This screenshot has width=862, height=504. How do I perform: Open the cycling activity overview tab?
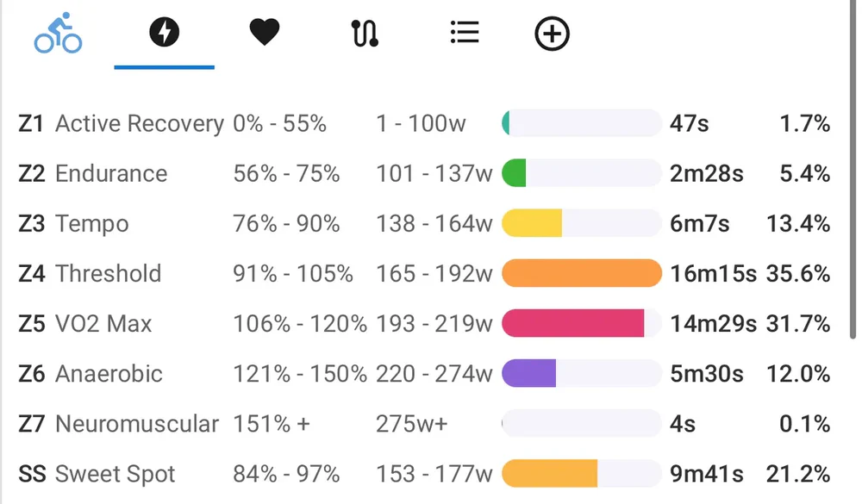click(58, 34)
